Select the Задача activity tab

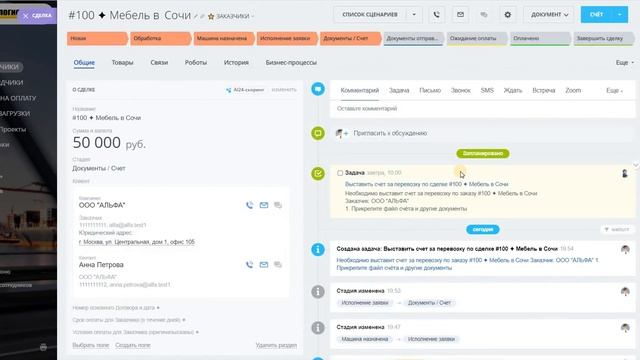[x=399, y=90]
